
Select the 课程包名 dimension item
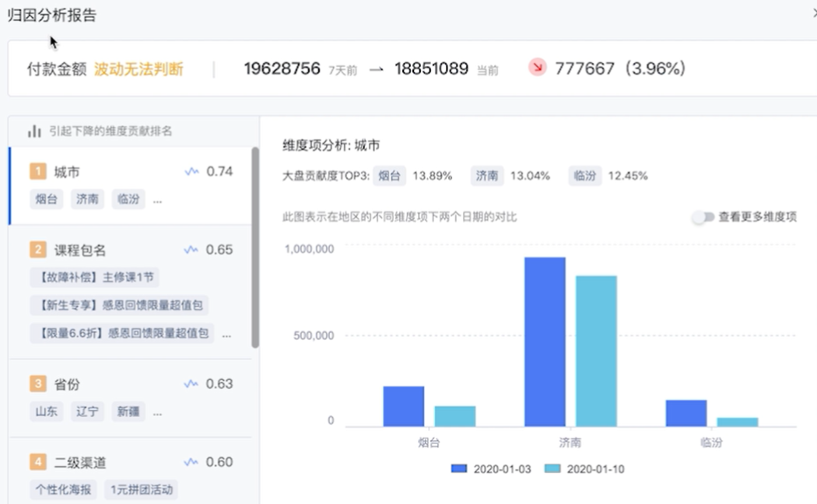tap(130, 292)
